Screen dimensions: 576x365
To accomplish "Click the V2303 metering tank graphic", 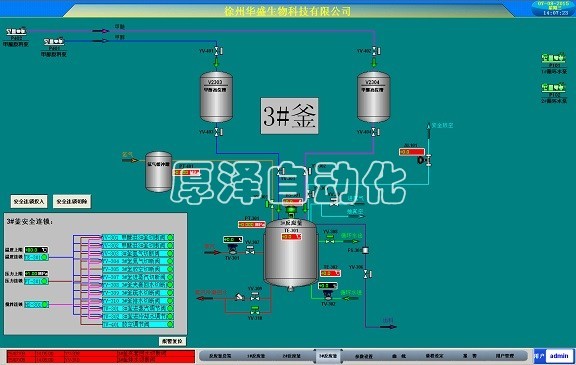I will click(216, 97).
